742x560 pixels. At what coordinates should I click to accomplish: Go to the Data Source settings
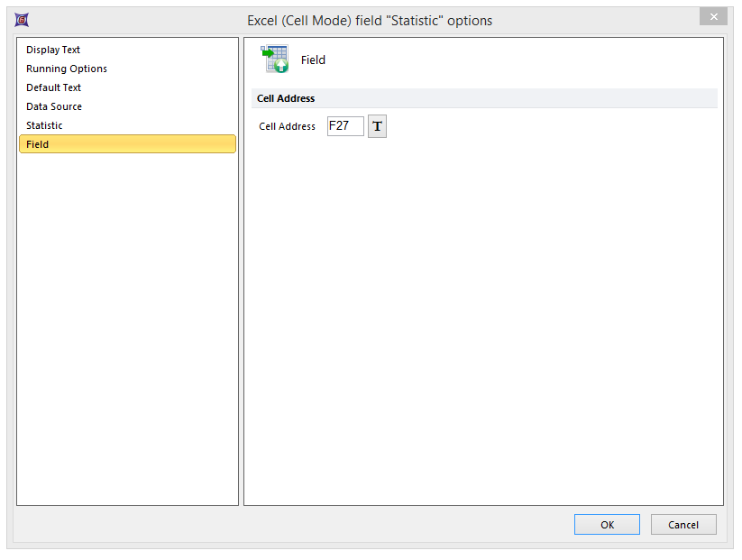pyautogui.click(x=54, y=106)
